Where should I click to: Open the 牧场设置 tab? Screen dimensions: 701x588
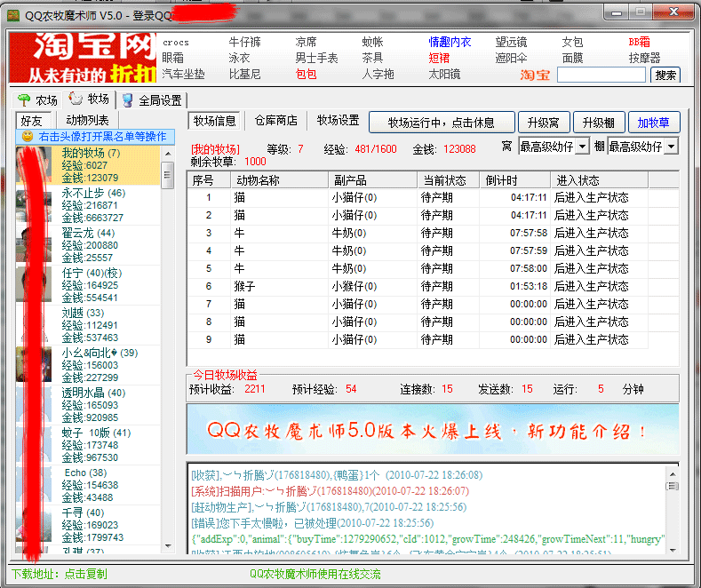[x=338, y=121]
